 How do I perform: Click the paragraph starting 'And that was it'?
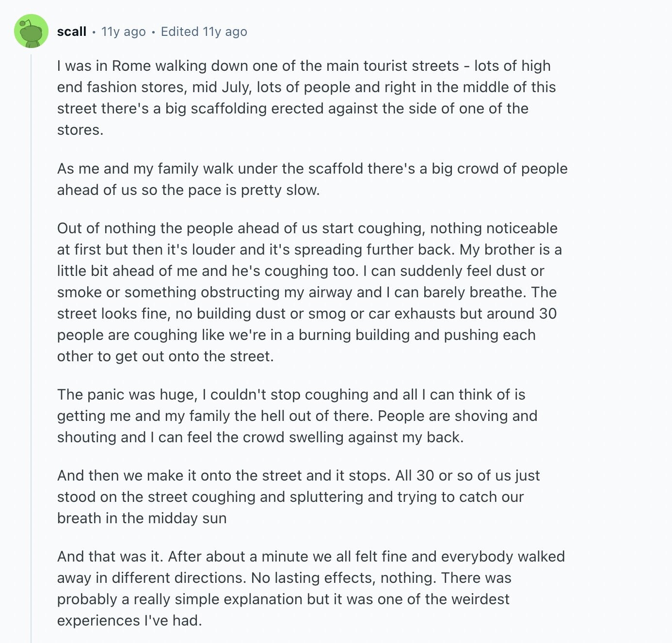(311, 588)
